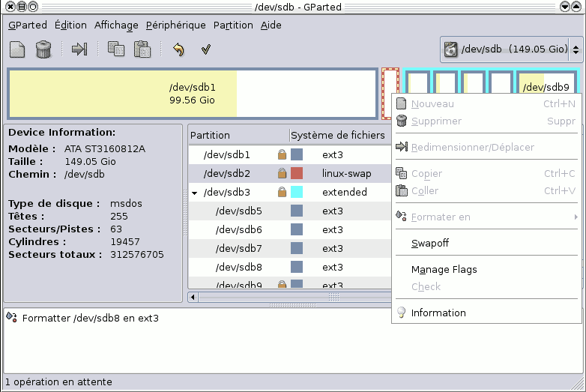Open Information from the context menu
586x392 pixels.
[438, 313]
